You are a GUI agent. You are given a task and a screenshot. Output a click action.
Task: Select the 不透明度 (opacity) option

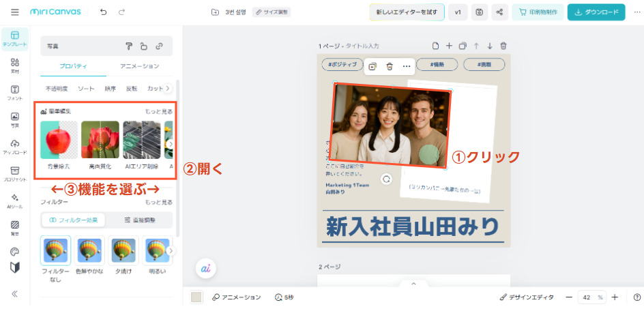(x=57, y=89)
